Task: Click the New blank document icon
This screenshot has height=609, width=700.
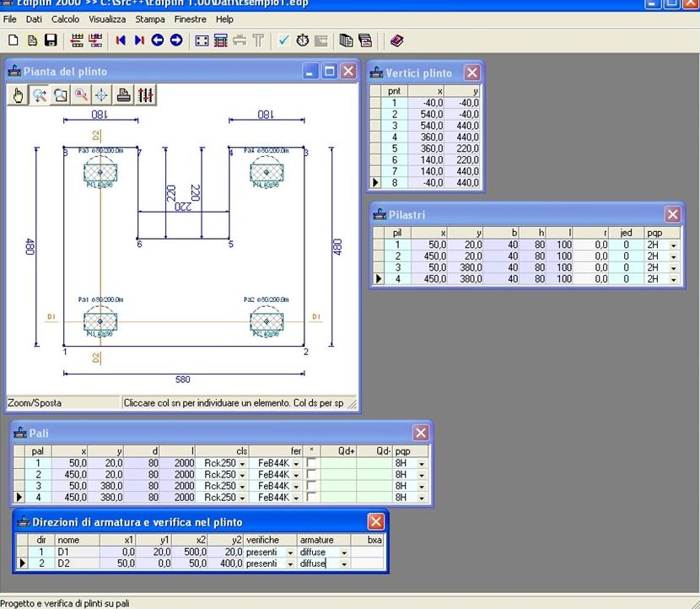Action: pos(13,40)
